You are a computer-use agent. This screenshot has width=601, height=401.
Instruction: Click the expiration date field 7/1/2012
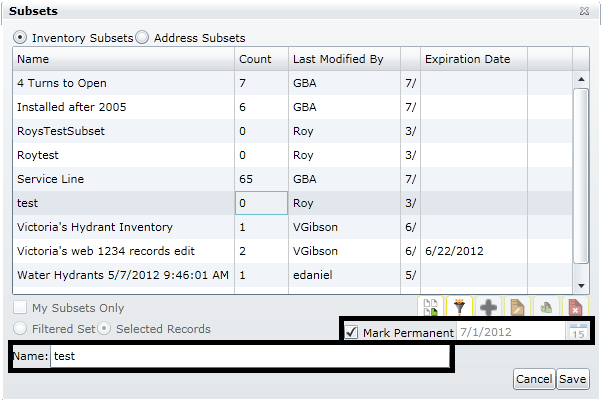point(510,332)
